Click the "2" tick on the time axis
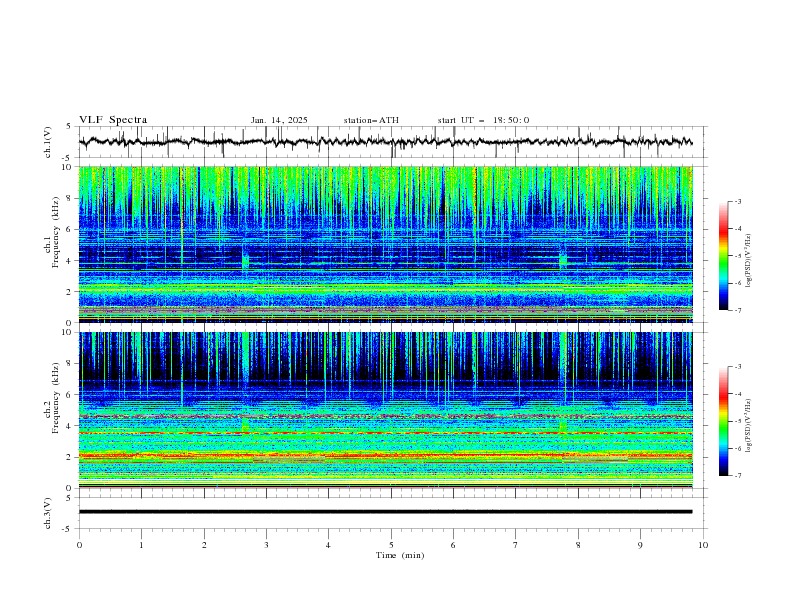The image size is (792, 612). [204, 545]
